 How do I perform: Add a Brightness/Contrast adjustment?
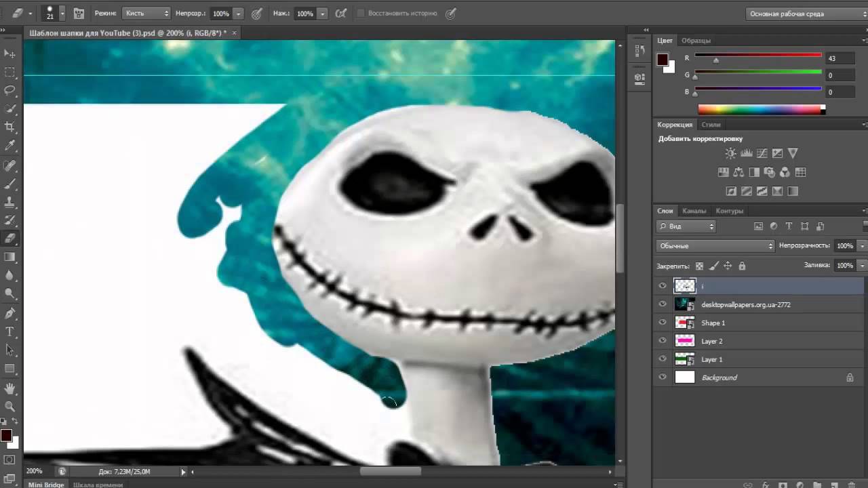(730, 154)
